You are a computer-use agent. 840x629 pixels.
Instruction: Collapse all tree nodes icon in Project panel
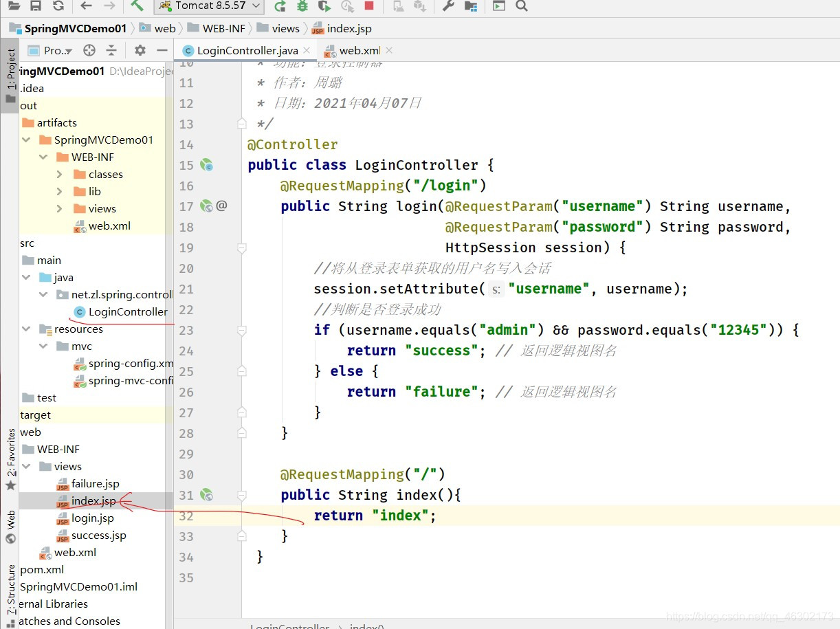pos(111,50)
